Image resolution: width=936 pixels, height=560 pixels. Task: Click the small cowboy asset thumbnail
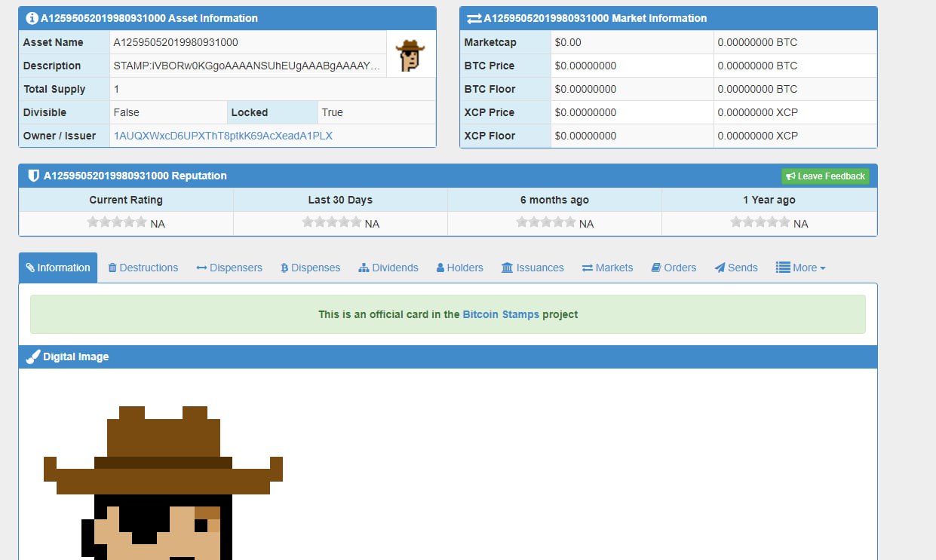click(x=410, y=55)
